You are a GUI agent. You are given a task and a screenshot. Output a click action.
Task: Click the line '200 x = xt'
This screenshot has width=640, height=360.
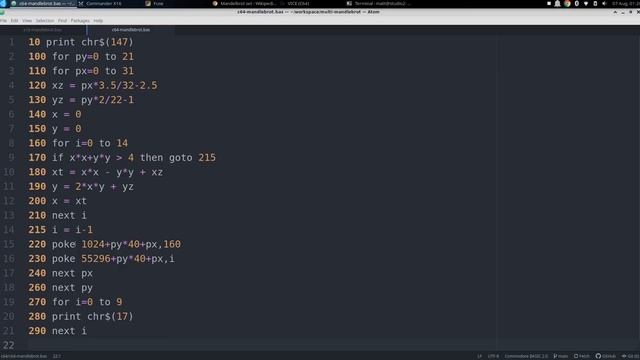[58, 201]
